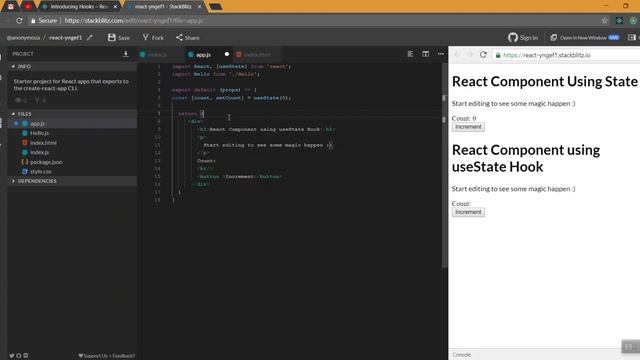The width and height of the screenshot is (640, 360).
Task: Open editor more options ellipsis menu
Action: (440, 54)
